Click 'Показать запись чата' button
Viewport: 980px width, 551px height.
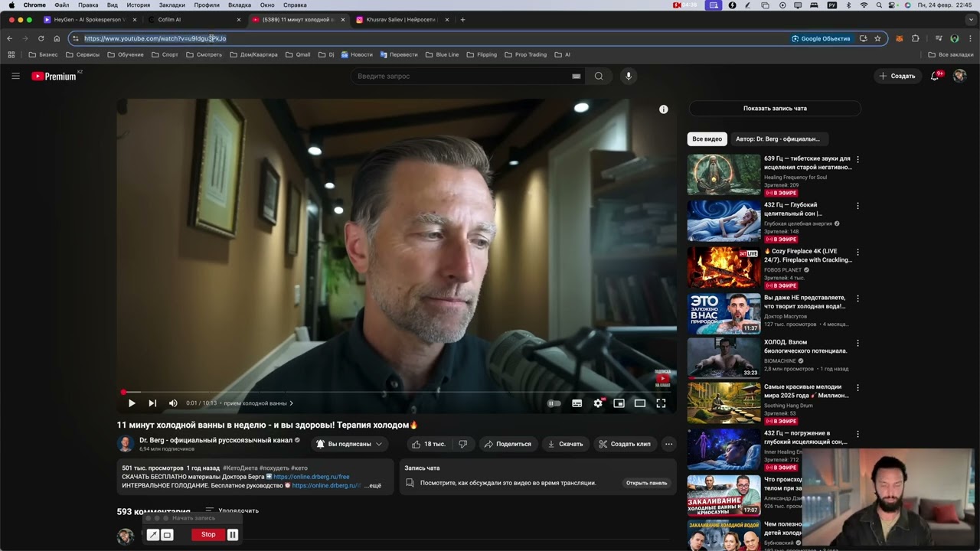pos(775,108)
